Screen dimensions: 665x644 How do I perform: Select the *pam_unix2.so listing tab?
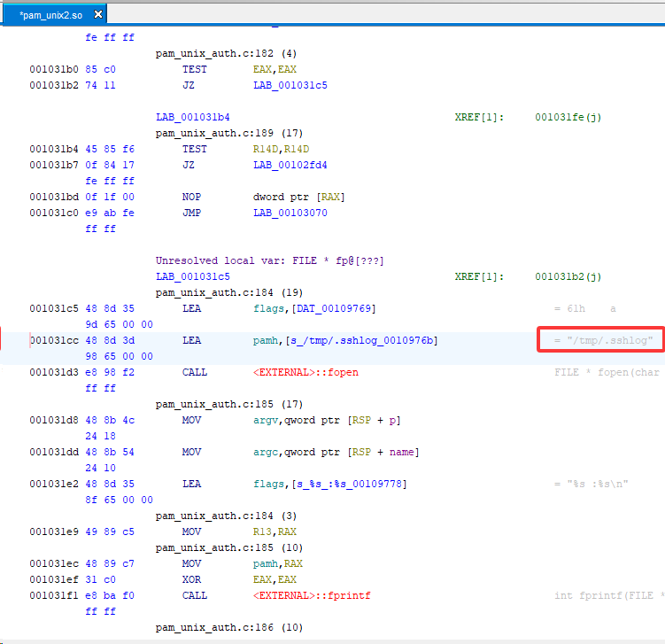click(x=50, y=14)
